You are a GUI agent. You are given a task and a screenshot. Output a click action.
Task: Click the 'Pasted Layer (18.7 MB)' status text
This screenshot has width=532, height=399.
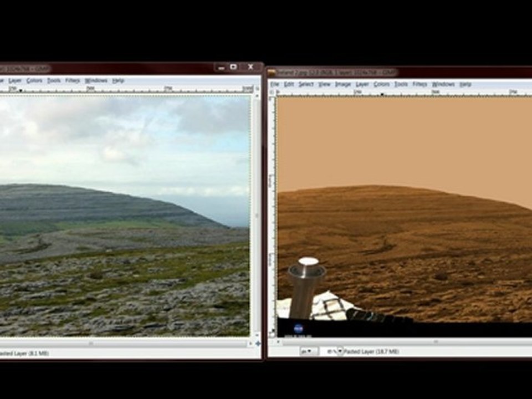371,351
